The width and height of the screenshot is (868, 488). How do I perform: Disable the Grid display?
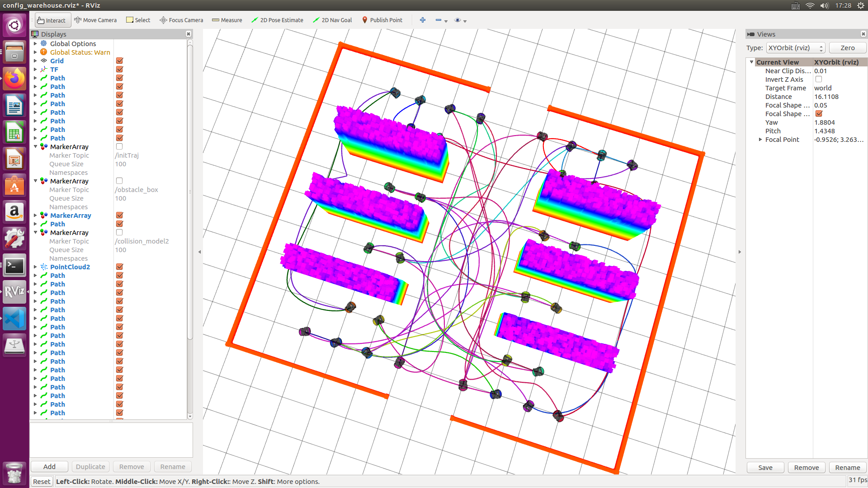[119, 60]
